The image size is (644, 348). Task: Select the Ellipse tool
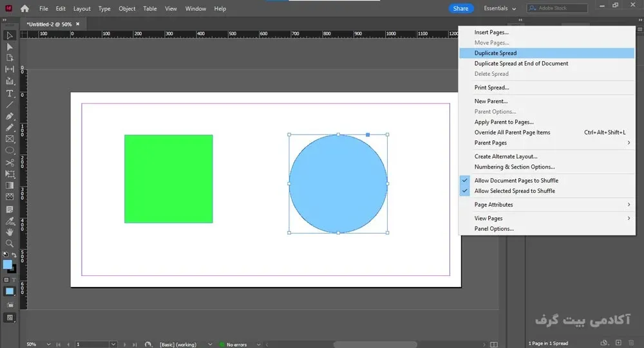click(x=10, y=151)
